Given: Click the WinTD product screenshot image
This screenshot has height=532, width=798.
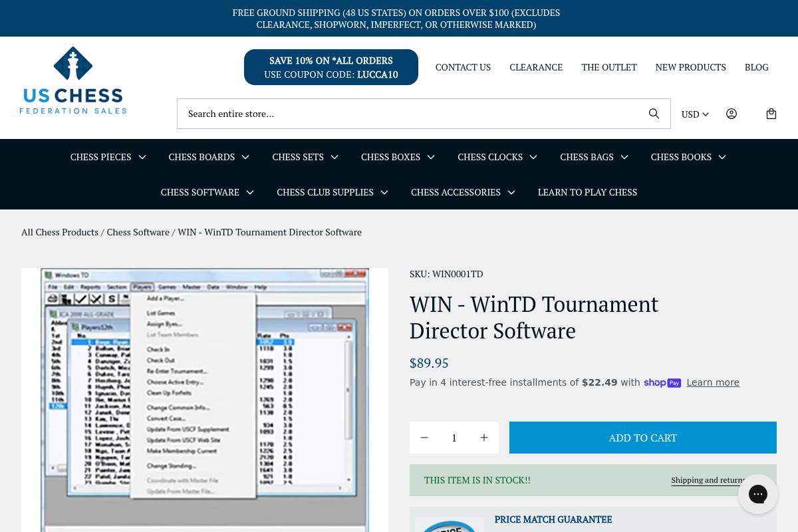Looking at the screenshot, I should point(205,400).
